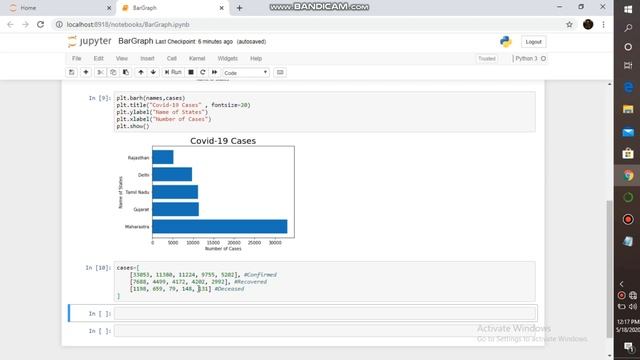Open the Chrome profile avatar
This screenshot has height=360, width=640.
(x=588, y=24)
